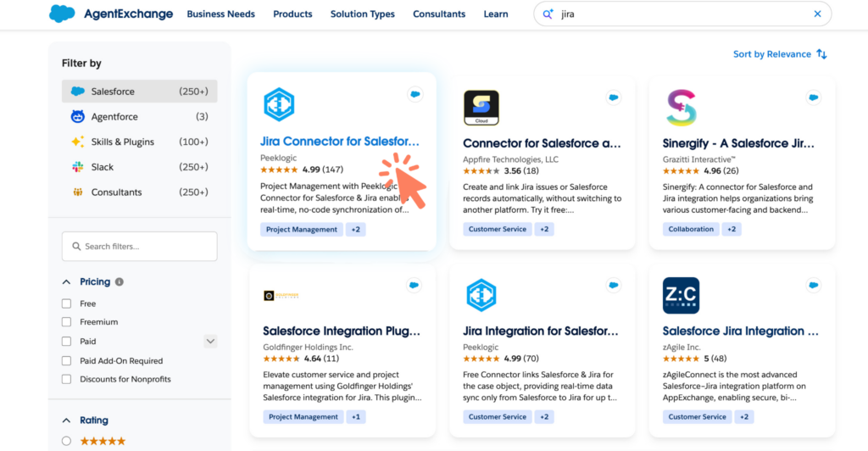Open the Learn menu
Image resolution: width=868 pixels, height=451 pixels.
pos(495,14)
